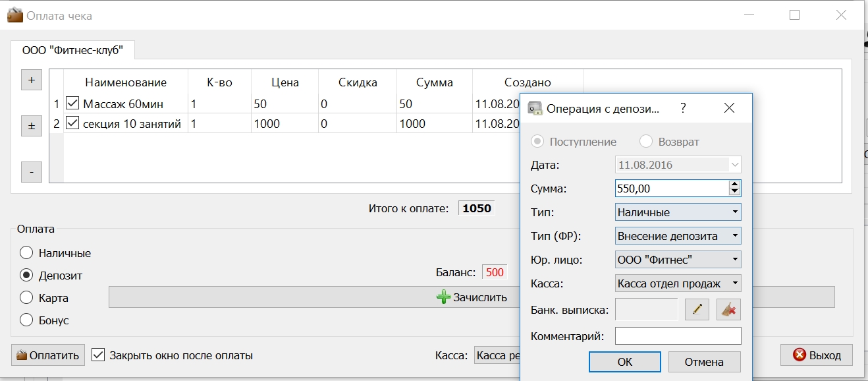This screenshot has height=381, width=868.
Task: Click price cell 1000 in секция row
Action: pos(285,123)
